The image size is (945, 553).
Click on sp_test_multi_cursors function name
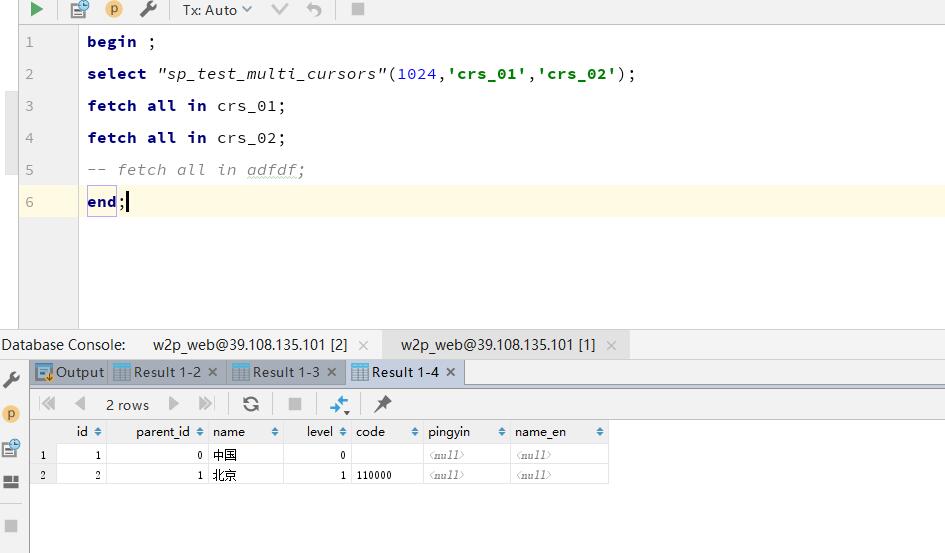point(271,74)
